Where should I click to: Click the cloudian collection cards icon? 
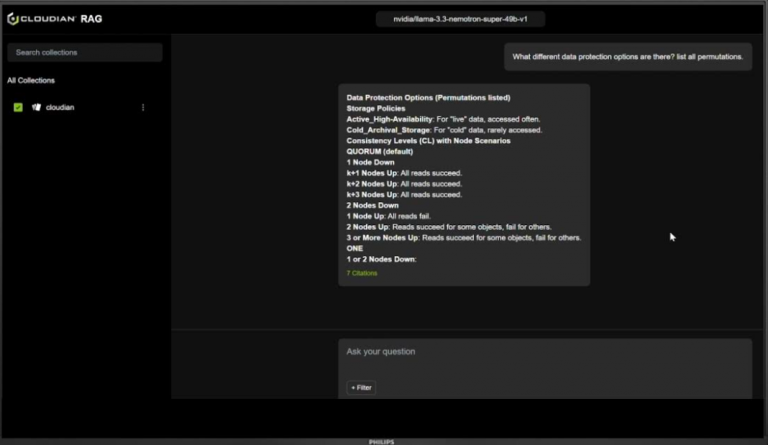point(36,107)
